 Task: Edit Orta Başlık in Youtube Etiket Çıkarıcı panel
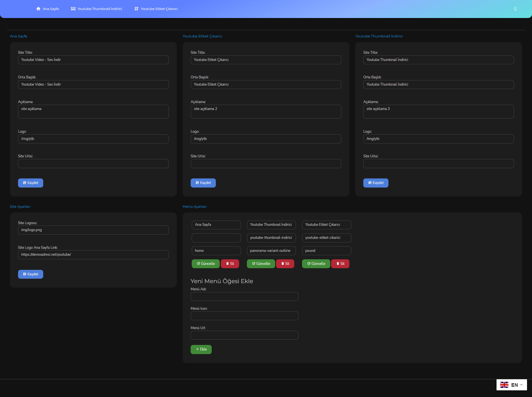(x=266, y=84)
